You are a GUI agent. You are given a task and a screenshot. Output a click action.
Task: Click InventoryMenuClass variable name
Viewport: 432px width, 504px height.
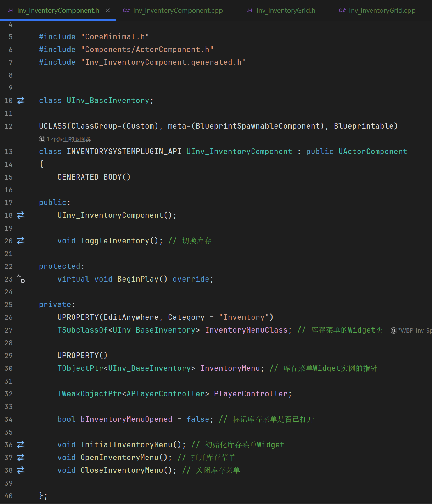246,330
